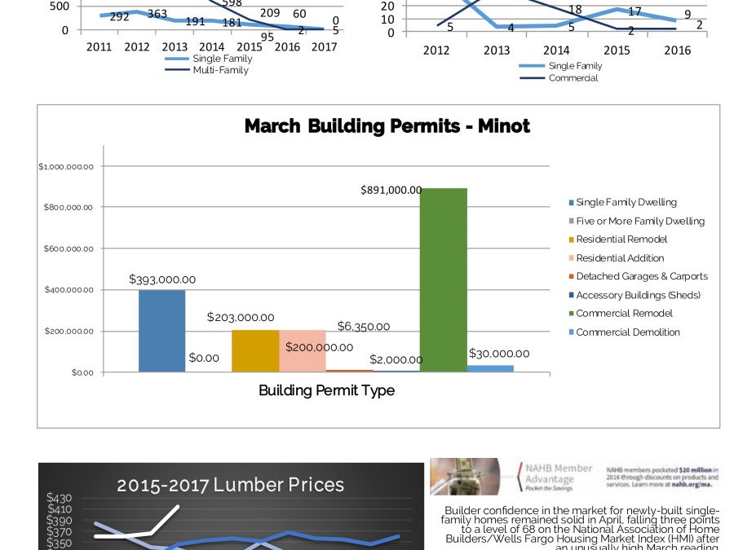Viewport: 756px width, 550px height.
Task: Click the $400,000.00 axis value
Action: [x=69, y=290]
